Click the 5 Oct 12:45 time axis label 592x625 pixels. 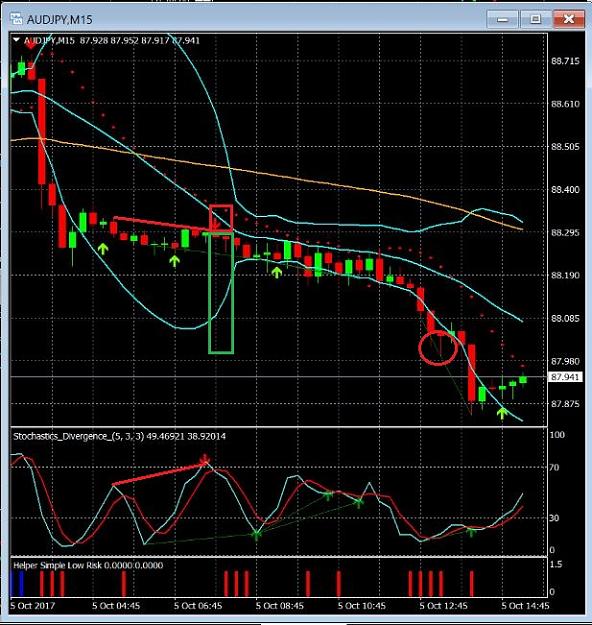click(x=444, y=606)
